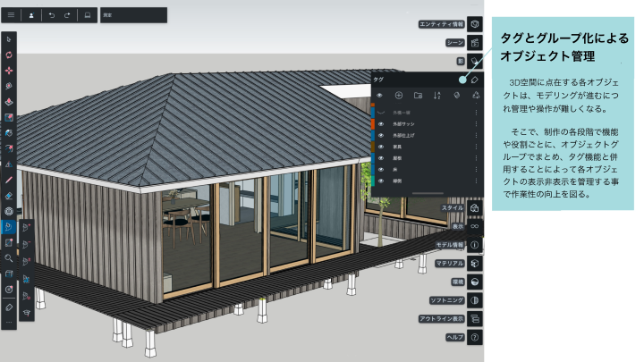Hide the 床 tag
This screenshot has height=362, width=644.
coord(381,169)
